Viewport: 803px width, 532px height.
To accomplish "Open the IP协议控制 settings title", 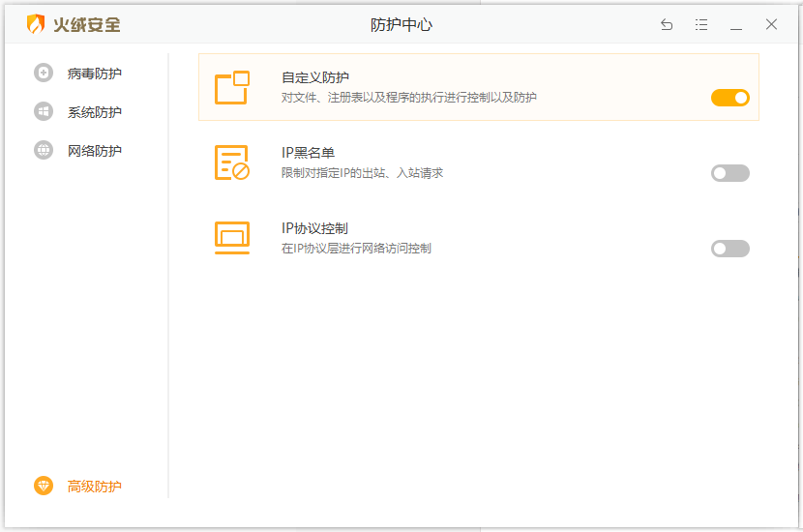I will click(x=314, y=228).
